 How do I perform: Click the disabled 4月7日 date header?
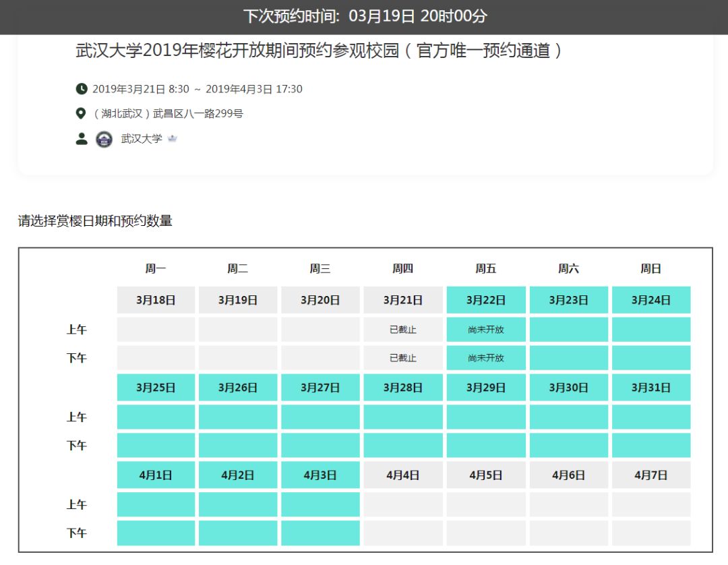click(651, 475)
